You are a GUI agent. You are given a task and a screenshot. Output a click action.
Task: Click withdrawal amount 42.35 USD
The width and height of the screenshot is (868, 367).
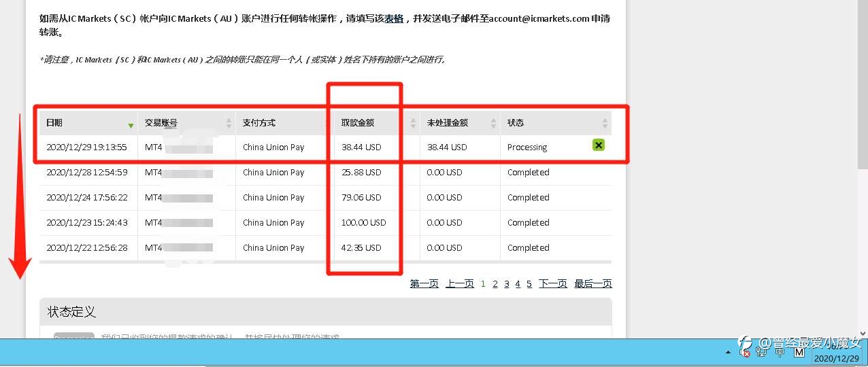(x=361, y=248)
